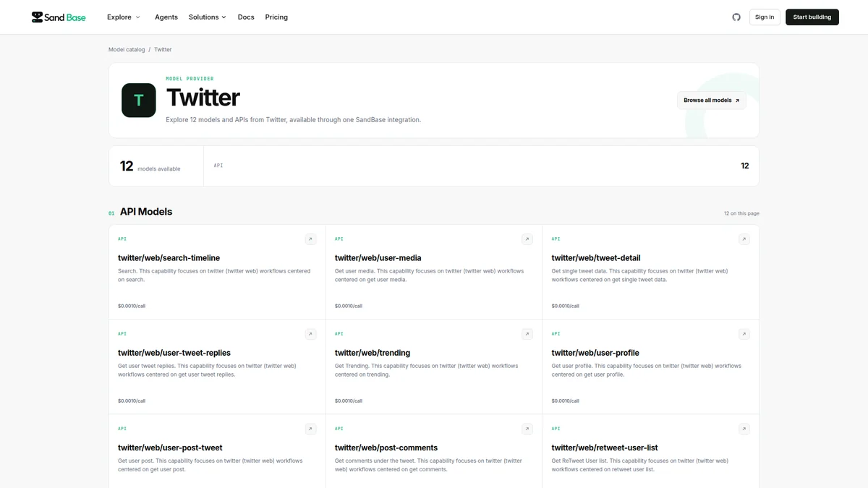Click the 'models available' label
The width and height of the screenshot is (868, 488).
coord(159,169)
